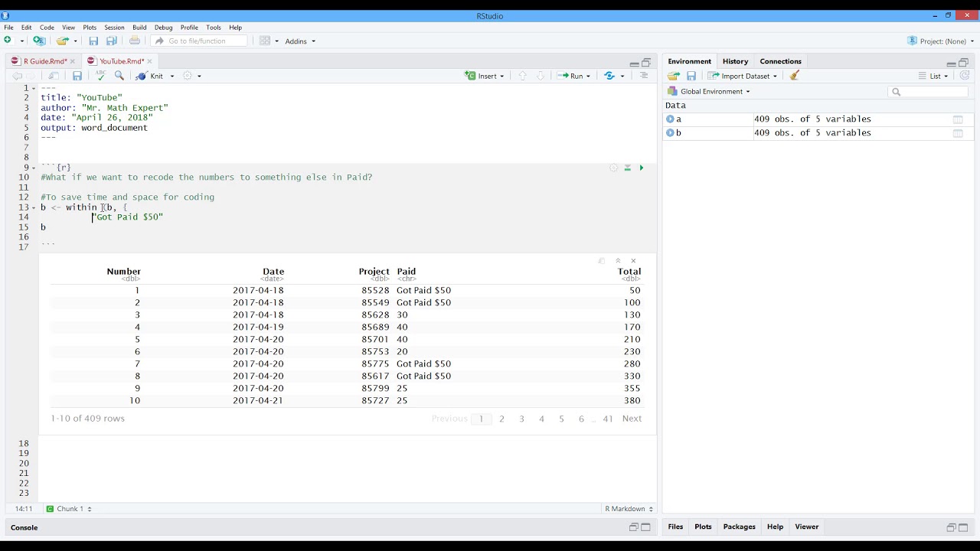Click the New Project icon in the main toolbar
This screenshot has width=980, height=551.
click(x=39, y=41)
